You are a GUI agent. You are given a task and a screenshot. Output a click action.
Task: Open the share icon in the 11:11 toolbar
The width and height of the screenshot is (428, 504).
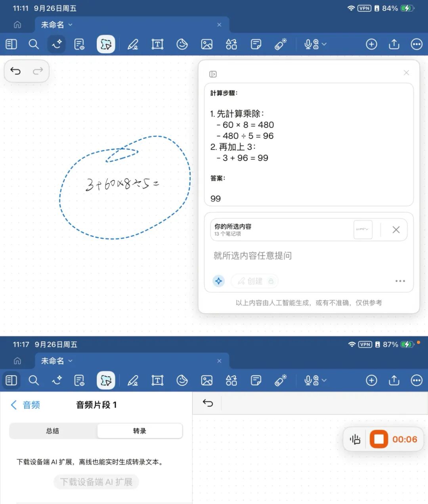pos(394,44)
